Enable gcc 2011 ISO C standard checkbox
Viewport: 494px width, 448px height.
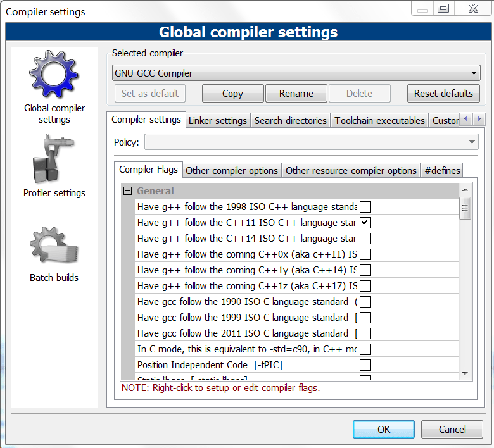point(365,333)
